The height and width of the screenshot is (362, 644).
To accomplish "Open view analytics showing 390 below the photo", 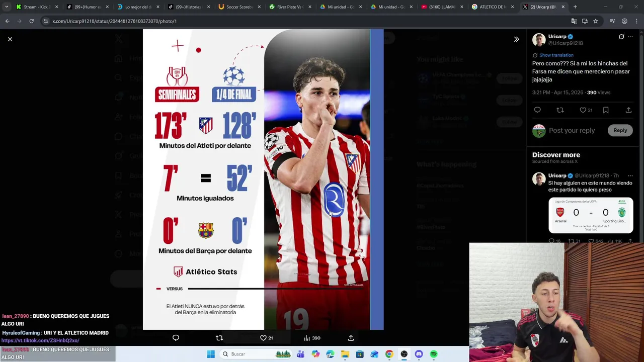I will tap(312, 338).
